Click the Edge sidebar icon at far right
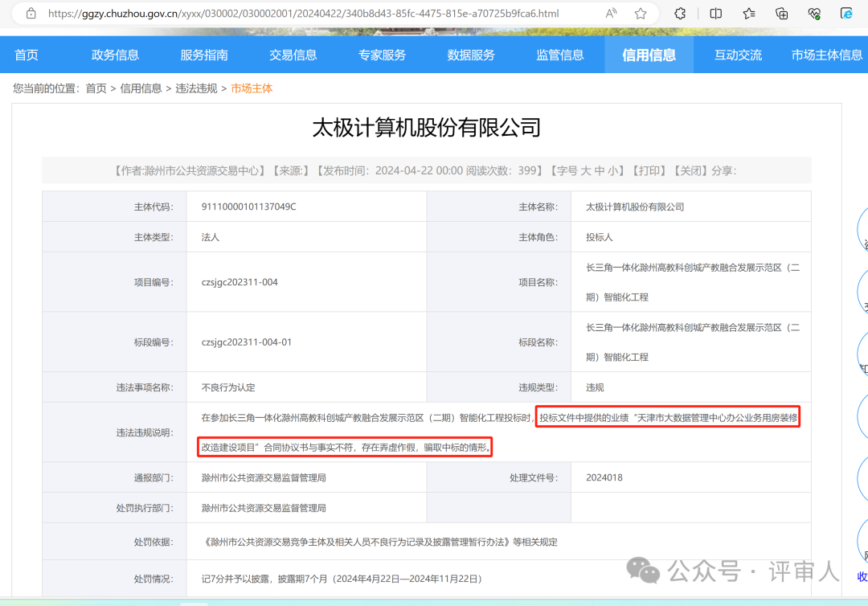The height and width of the screenshot is (606, 868). pyautogui.click(x=846, y=14)
